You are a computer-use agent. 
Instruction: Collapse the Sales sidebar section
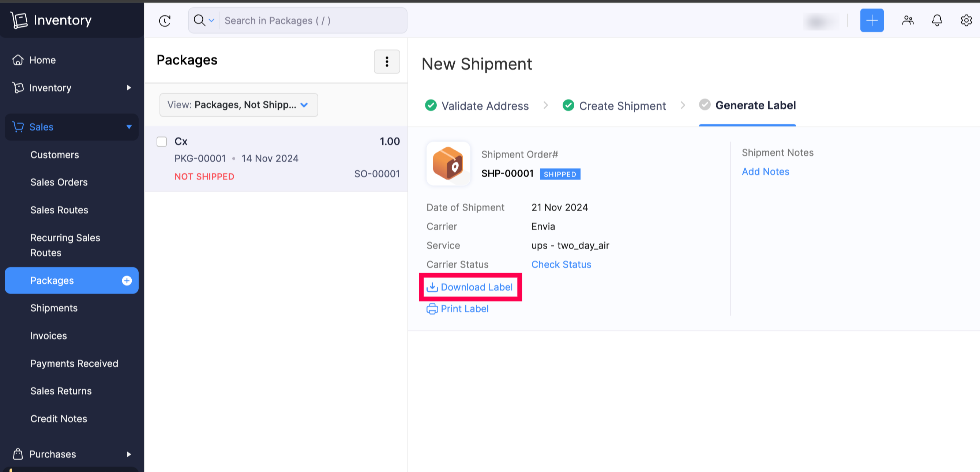point(129,127)
